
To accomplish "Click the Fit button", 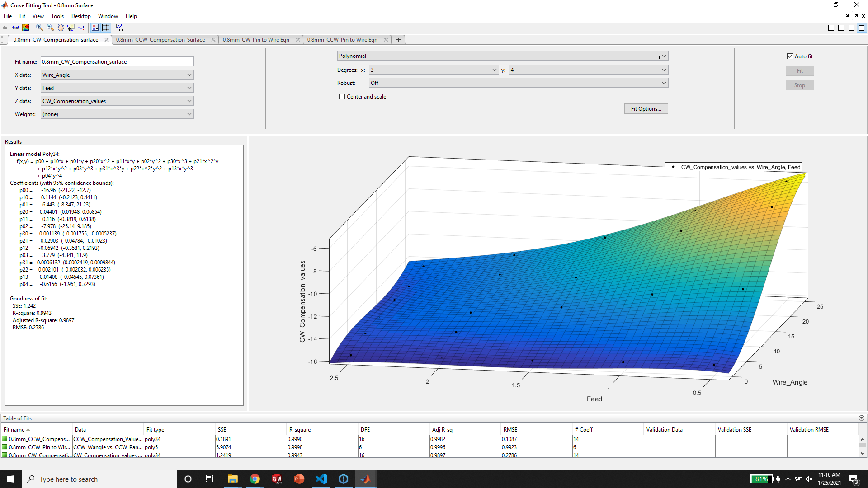I will [x=800, y=71].
